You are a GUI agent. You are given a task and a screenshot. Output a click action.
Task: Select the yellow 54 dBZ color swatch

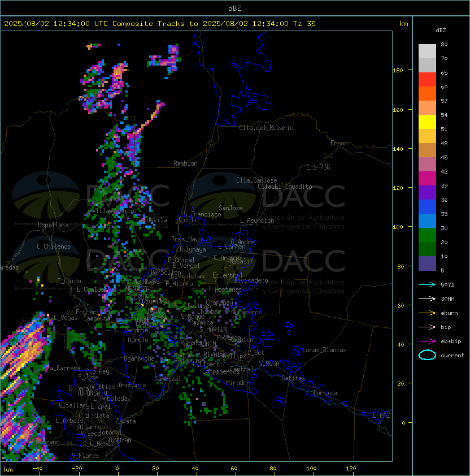pyautogui.click(x=427, y=122)
